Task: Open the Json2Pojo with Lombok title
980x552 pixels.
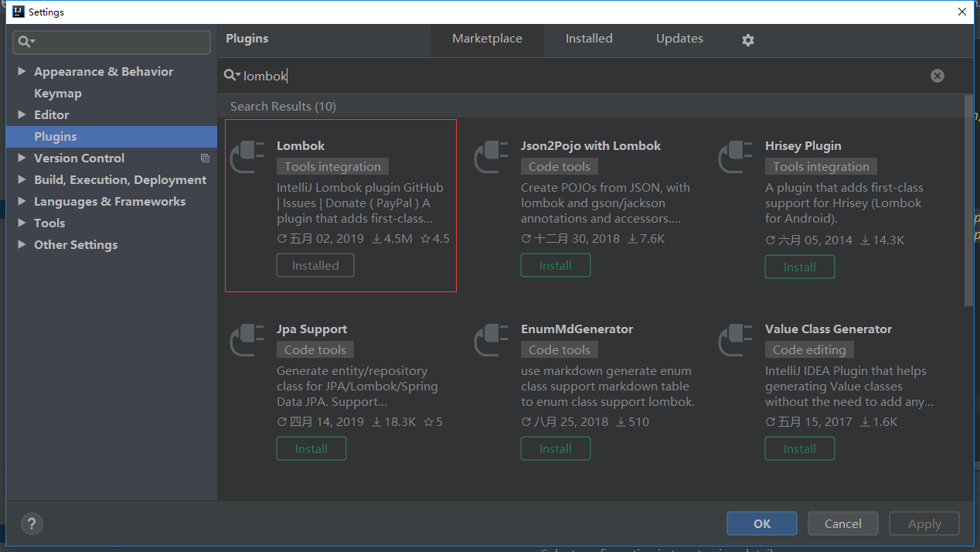Action: click(591, 145)
